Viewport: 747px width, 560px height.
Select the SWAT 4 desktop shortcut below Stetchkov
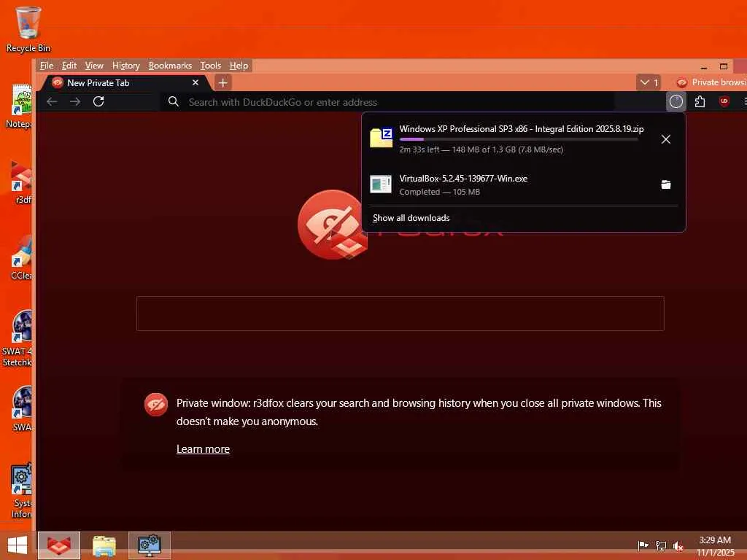point(21,410)
